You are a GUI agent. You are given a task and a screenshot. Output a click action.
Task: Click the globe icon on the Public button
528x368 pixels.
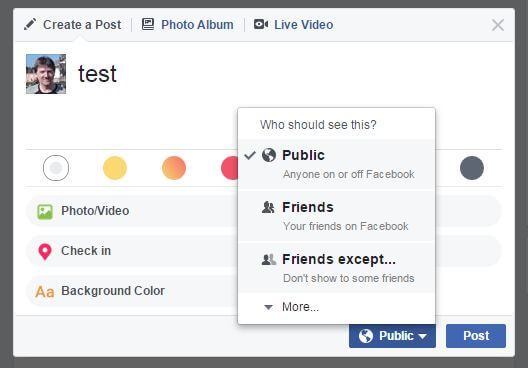(x=366, y=336)
